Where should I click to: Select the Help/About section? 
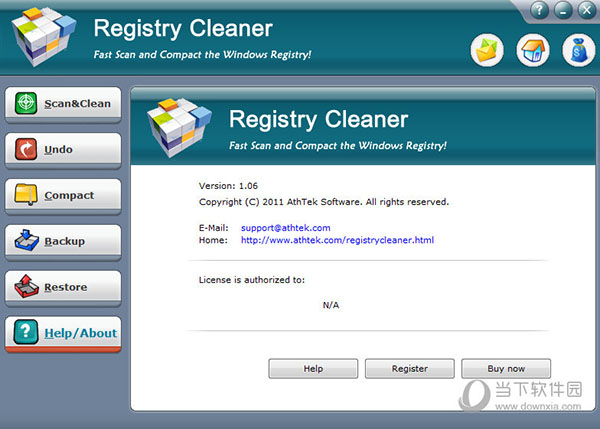(x=63, y=334)
